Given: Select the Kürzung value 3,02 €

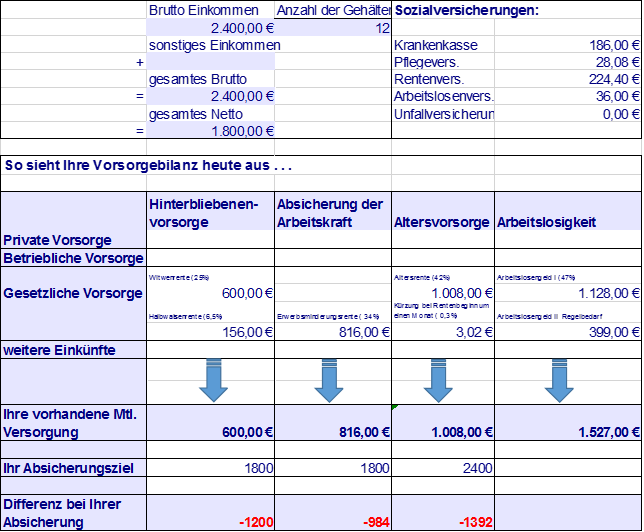Looking at the screenshot, I should click(x=474, y=332).
